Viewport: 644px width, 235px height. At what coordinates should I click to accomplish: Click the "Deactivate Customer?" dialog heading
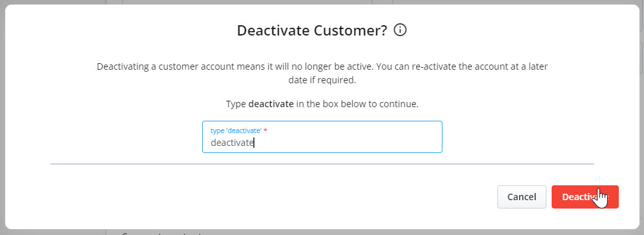tap(312, 30)
